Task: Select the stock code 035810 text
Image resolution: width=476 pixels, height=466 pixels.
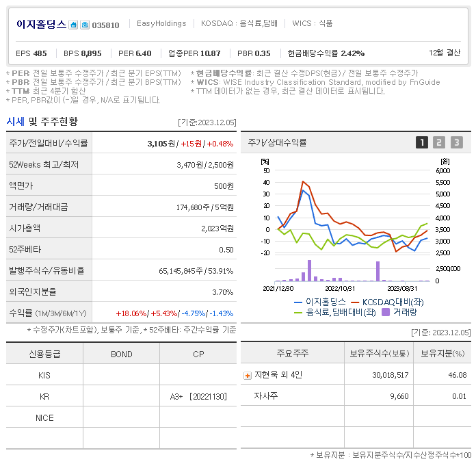Action: click(105, 25)
